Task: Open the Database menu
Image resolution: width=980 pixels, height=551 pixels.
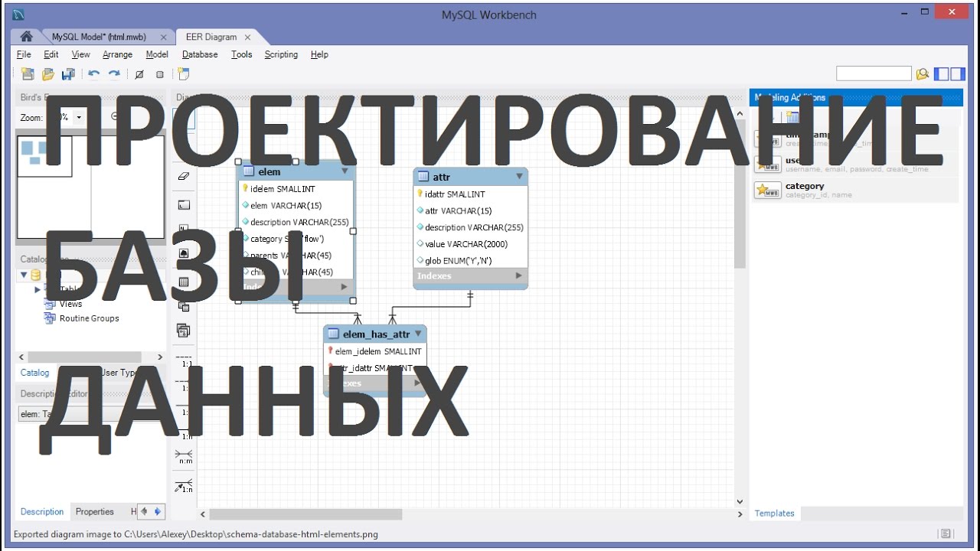Action: [x=200, y=54]
